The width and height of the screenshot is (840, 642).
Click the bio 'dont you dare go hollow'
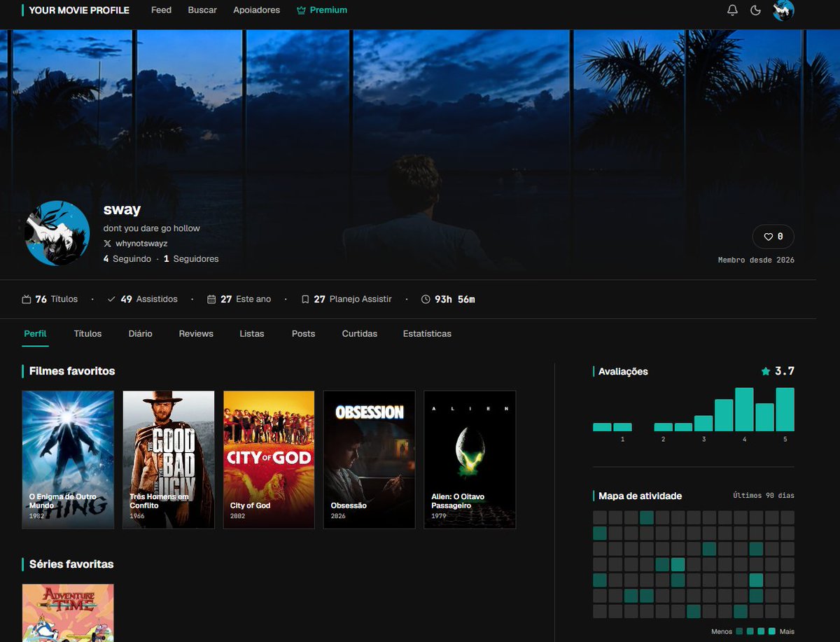tap(152, 228)
